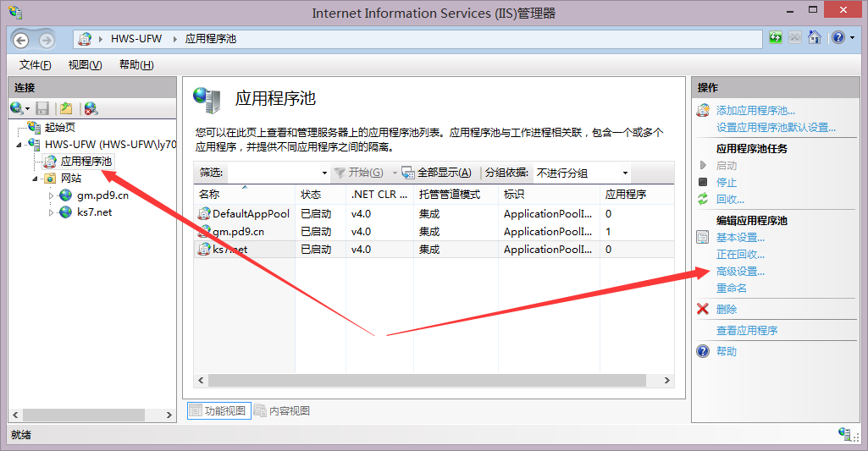Click the save (floppy disk) icon
This screenshot has height=451, width=868.
42,108
